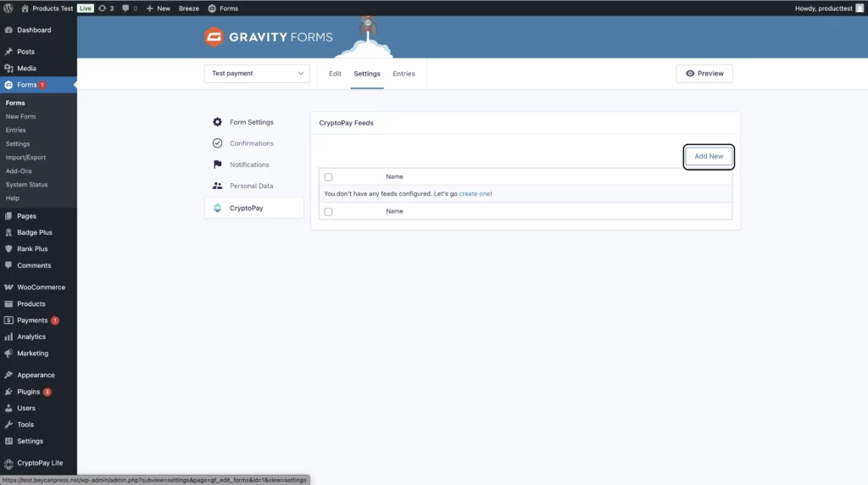Click the CryptoPay settings icon
Screen dimensions: 868x485
[x=218, y=208]
